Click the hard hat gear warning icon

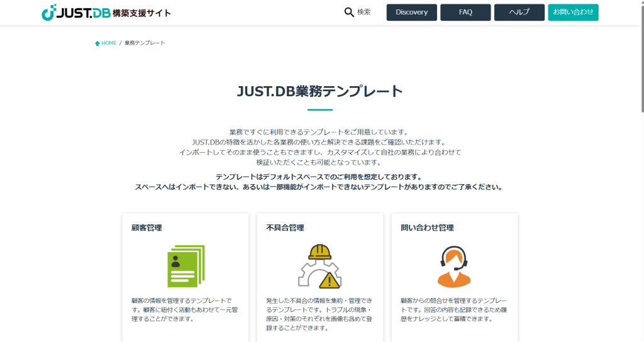point(320,266)
